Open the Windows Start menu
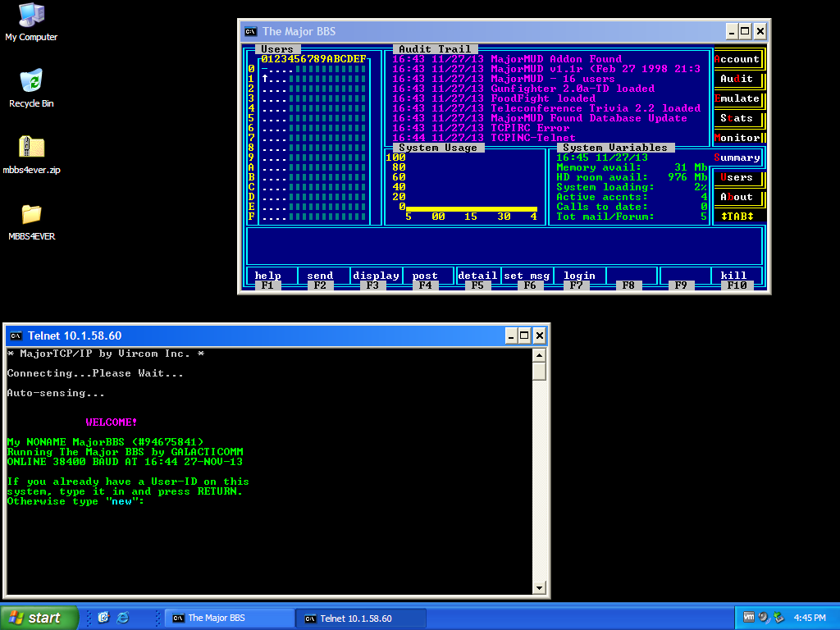The height and width of the screenshot is (630, 840). tap(39, 618)
